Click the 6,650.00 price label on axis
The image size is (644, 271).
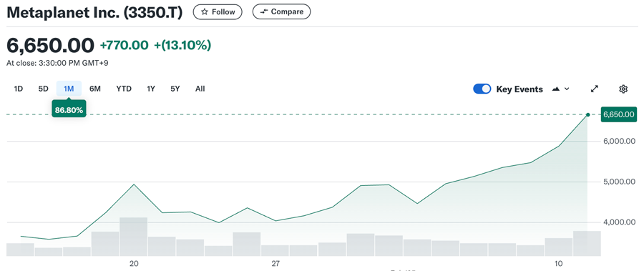[618, 114]
